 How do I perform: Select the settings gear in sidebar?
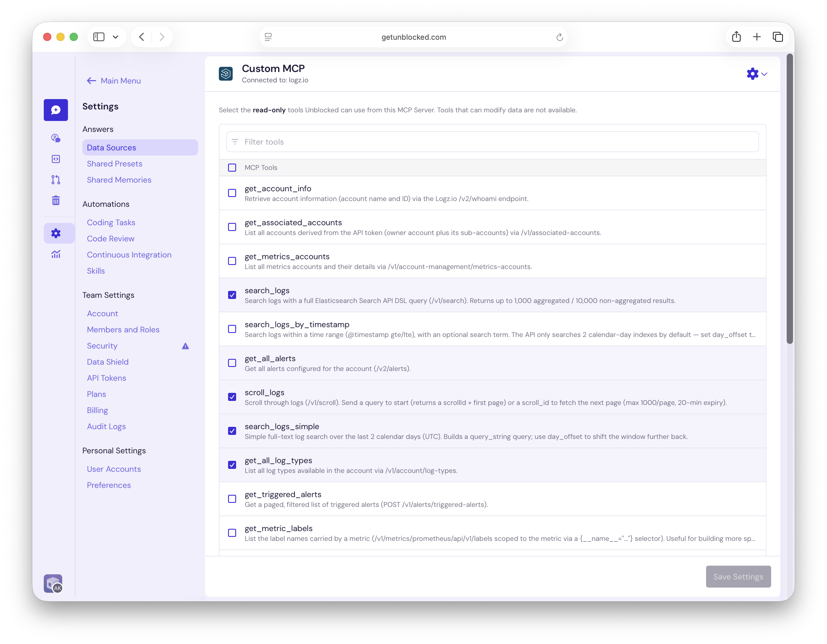pyautogui.click(x=56, y=233)
